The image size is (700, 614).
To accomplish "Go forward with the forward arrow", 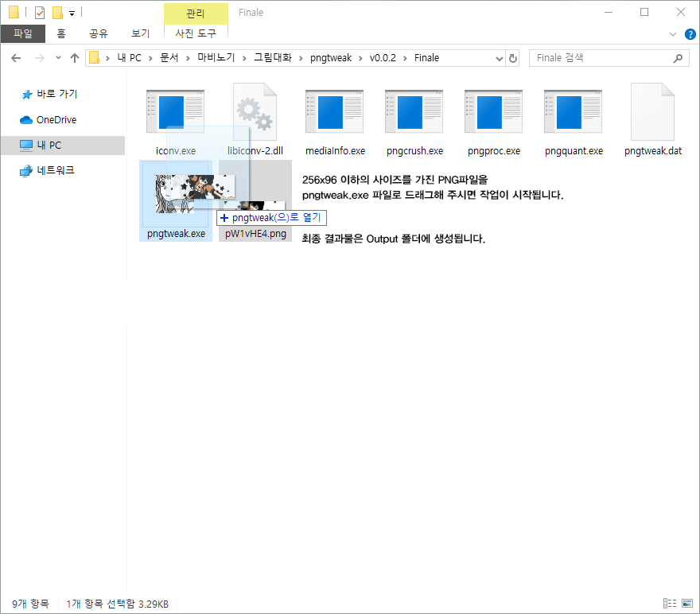I will [x=40, y=58].
